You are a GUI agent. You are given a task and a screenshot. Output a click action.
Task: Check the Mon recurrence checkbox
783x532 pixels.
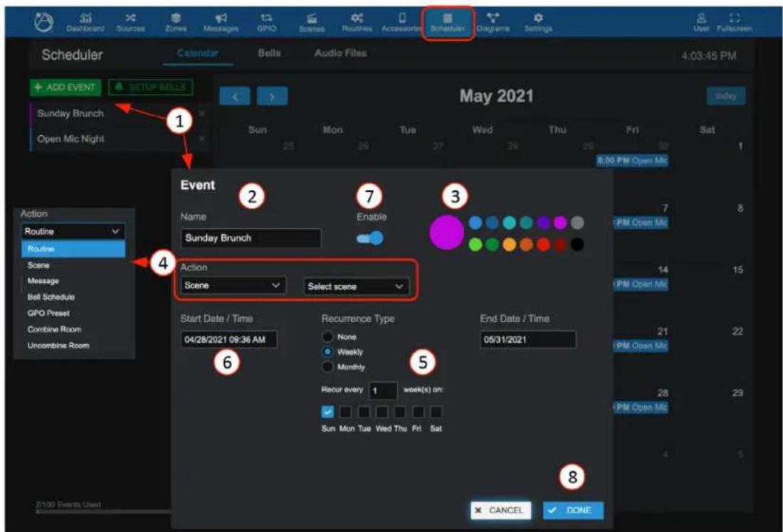(x=345, y=412)
